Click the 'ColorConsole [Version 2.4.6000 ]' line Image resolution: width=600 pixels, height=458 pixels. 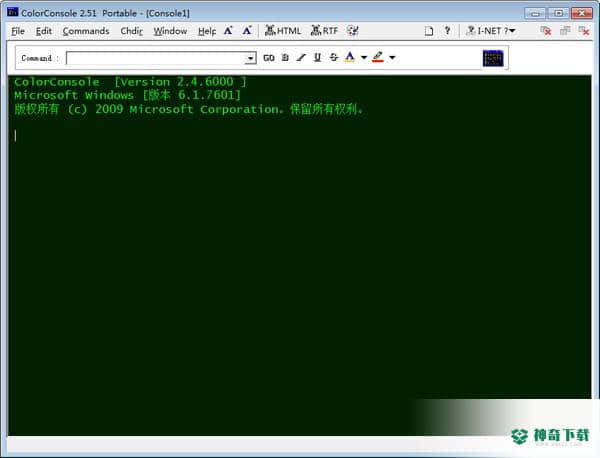tap(130, 81)
